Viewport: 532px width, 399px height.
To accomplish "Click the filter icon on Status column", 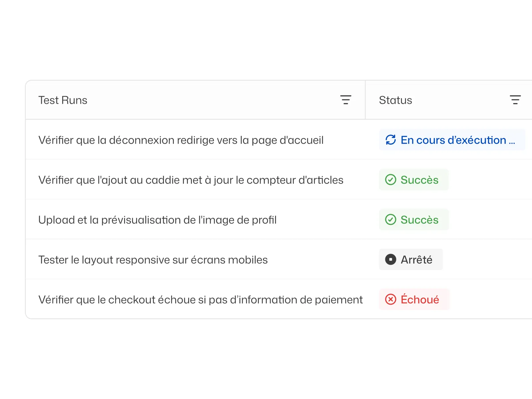I will (x=515, y=100).
